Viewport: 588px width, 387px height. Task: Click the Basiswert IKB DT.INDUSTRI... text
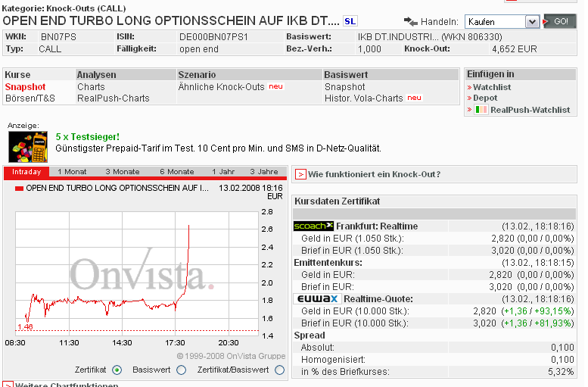(430, 37)
